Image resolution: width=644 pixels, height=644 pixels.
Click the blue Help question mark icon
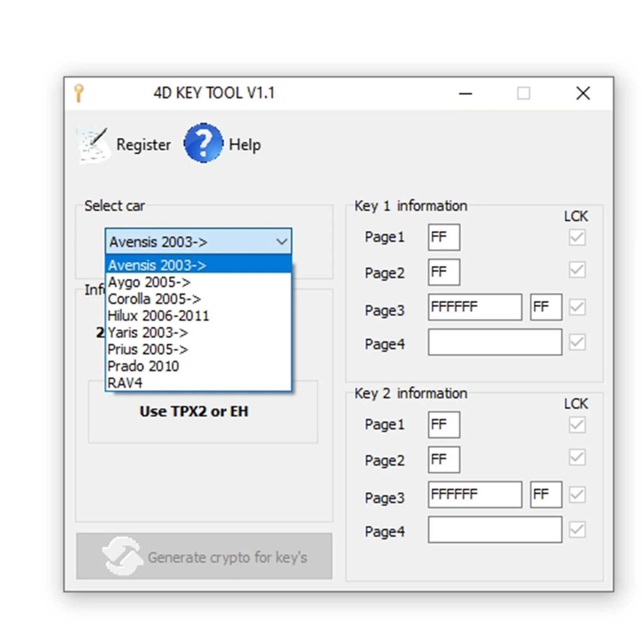coord(204,143)
